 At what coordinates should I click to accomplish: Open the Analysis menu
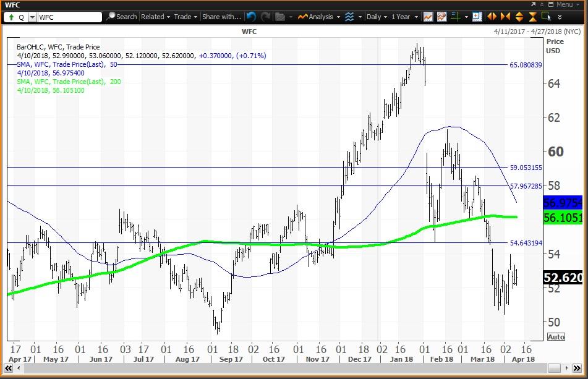point(319,17)
